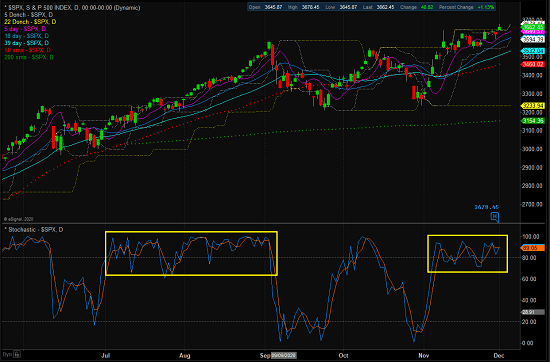Click the orange 89.05 stochastic value tag
The image size is (550, 362).
click(x=533, y=248)
